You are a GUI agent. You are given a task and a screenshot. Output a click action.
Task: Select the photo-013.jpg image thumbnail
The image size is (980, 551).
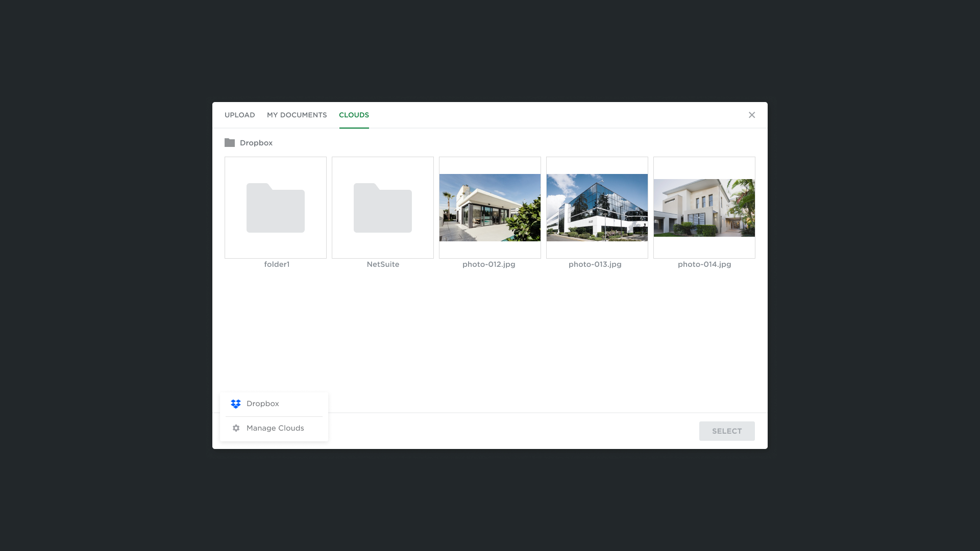597,208
